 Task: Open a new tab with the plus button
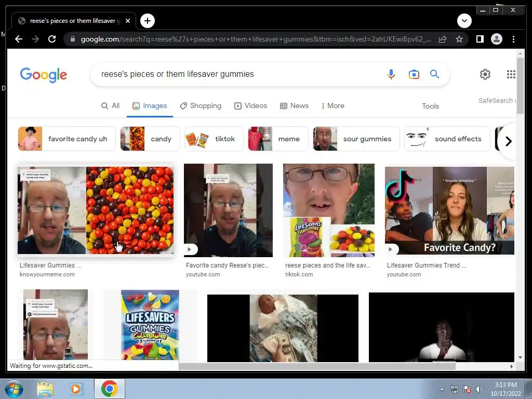[x=147, y=21]
